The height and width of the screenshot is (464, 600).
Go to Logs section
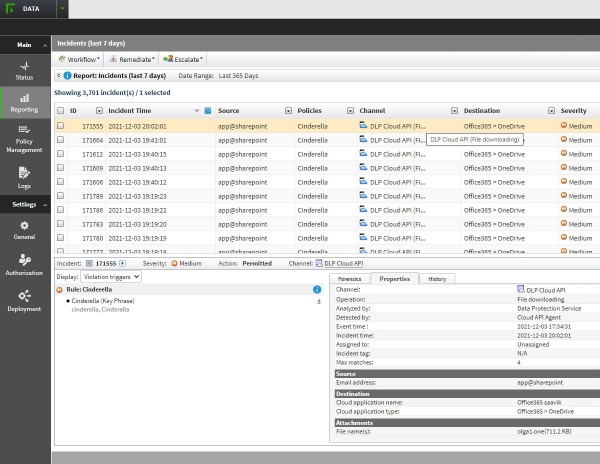[24, 177]
